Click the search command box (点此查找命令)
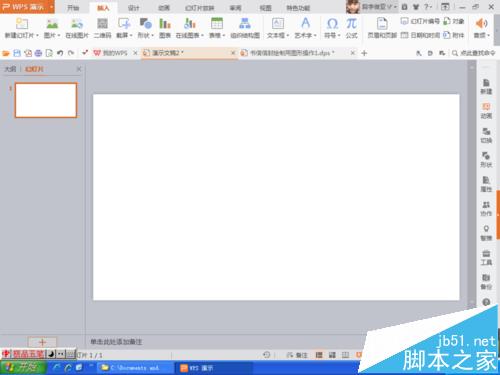Image resolution: width=500 pixels, height=375 pixels. [x=474, y=53]
